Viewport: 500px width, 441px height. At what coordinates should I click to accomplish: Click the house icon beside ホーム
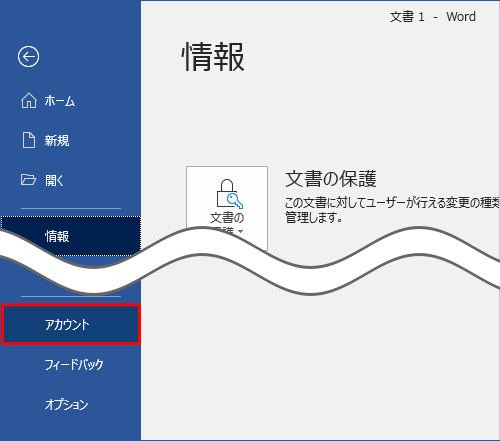tap(29, 101)
